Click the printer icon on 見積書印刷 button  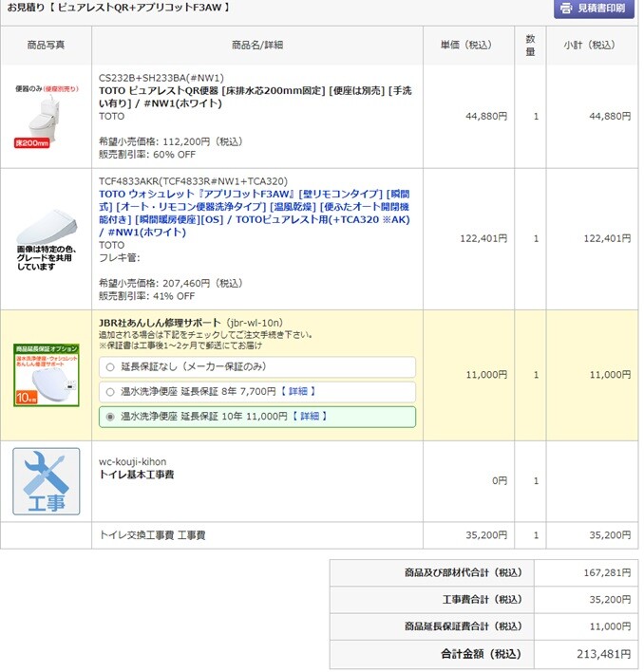pyautogui.click(x=566, y=9)
